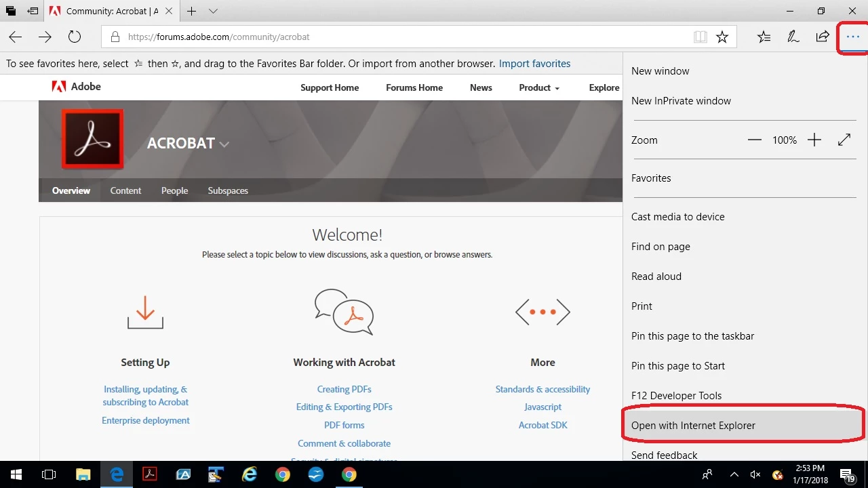Image resolution: width=868 pixels, height=488 pixels.
Task: Click the Import favorites link
Action: click(x=534, y=64)
